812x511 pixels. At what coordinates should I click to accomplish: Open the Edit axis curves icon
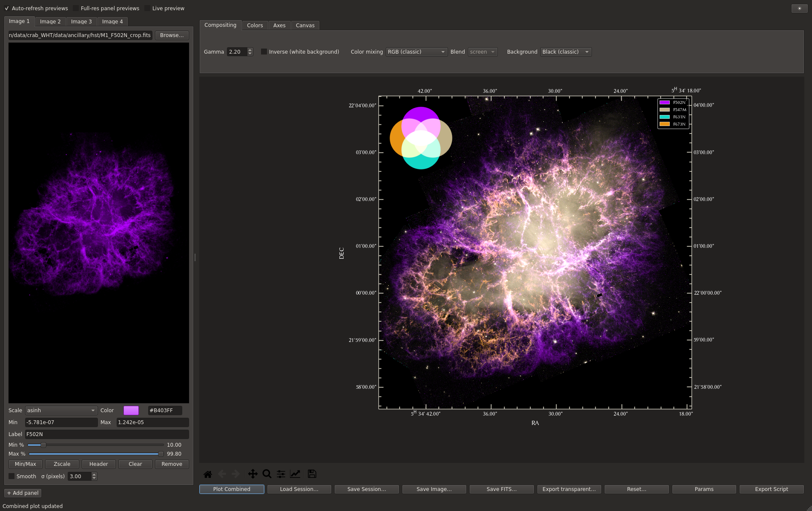(295, 474)
